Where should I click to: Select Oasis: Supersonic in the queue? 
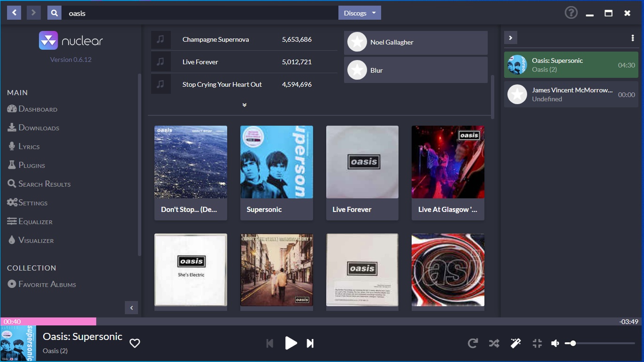pyautogui.click(x=571, y=65)
